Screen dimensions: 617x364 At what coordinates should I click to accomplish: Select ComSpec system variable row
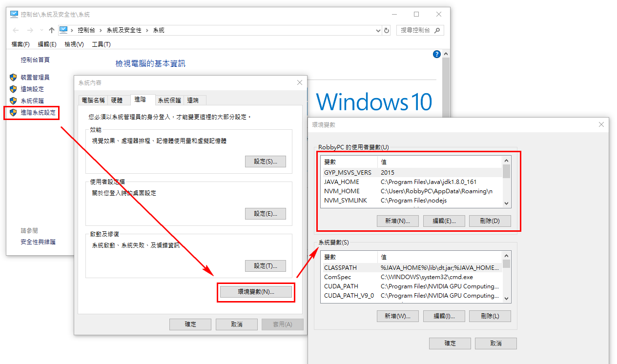point(411,277)
